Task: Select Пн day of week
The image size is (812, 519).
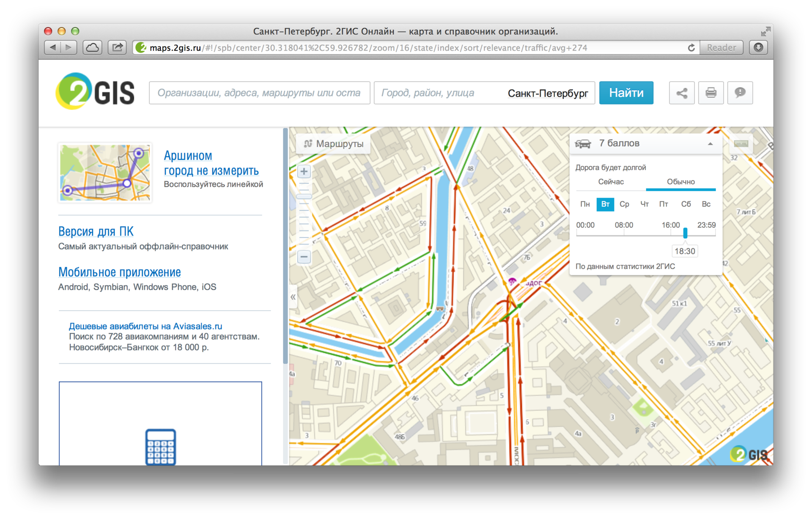Action: click(585, 204)
